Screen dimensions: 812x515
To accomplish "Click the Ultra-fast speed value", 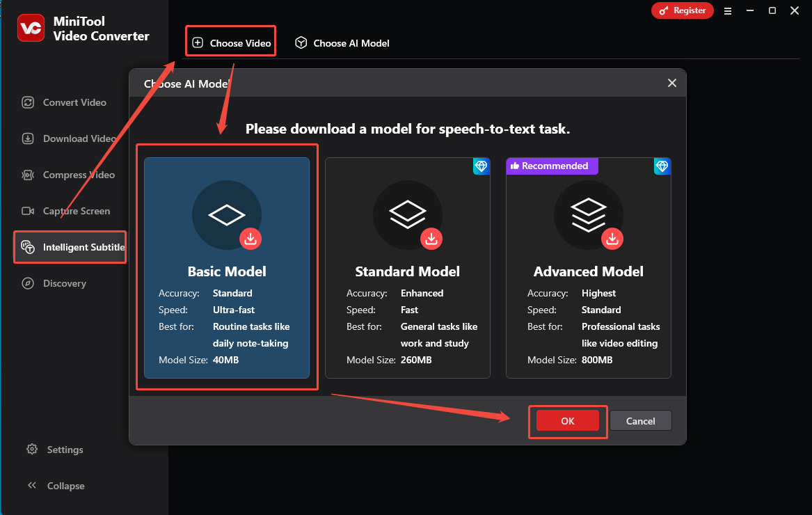I will [234, 310].
